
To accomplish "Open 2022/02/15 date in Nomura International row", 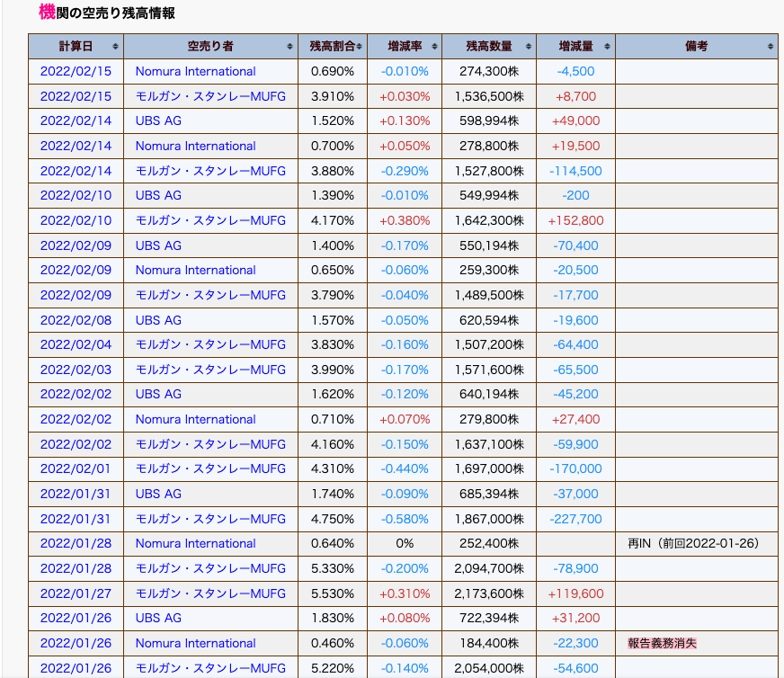I will pyautogui.click(x=76, y=72).
